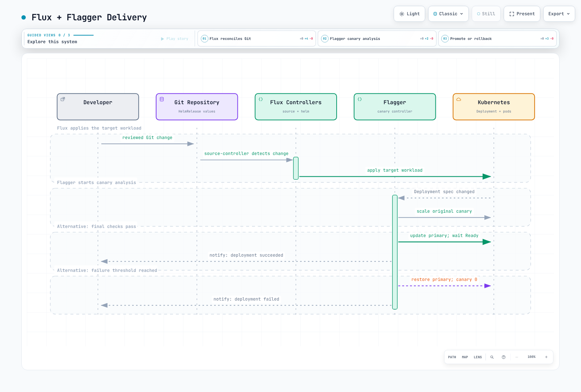Click 'restore primary; canary 0' message label
581x392 pixels.
coord(444,279)
